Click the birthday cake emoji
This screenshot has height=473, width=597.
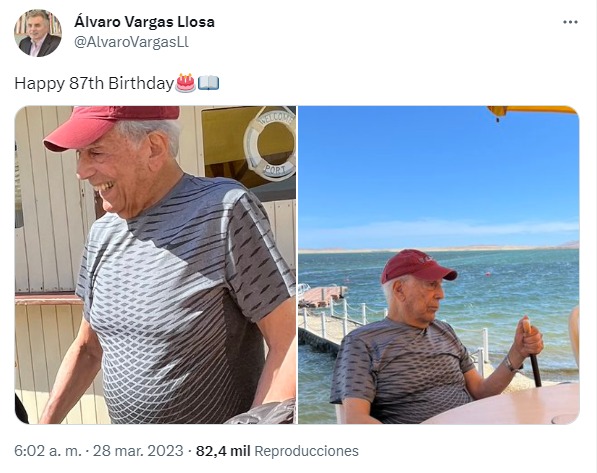[185, 83]
